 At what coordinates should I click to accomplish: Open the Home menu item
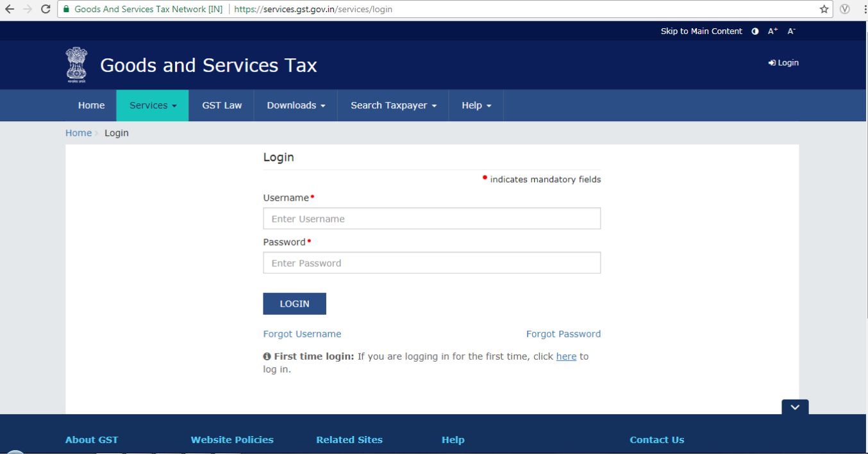point(91,105)
